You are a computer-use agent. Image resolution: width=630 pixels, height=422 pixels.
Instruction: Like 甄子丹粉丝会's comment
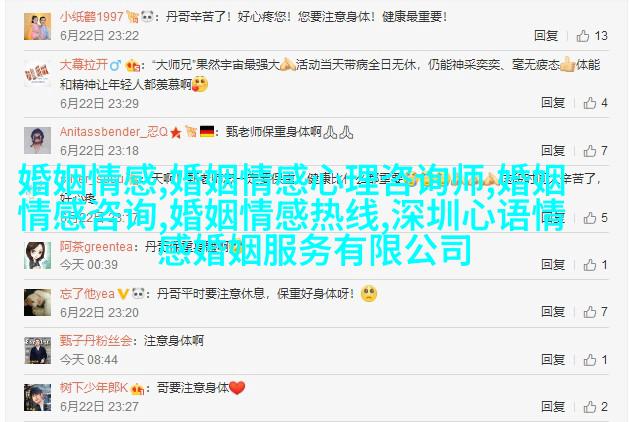[589, 360]
